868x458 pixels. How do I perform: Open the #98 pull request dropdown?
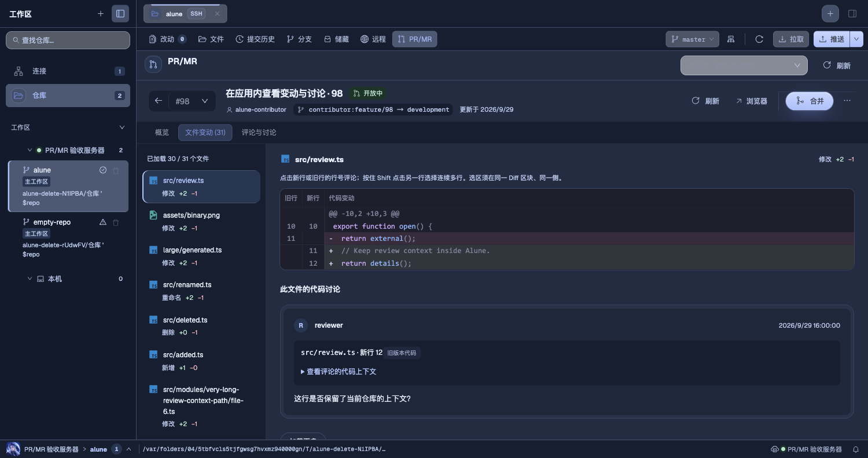click(x=192, y=101)
